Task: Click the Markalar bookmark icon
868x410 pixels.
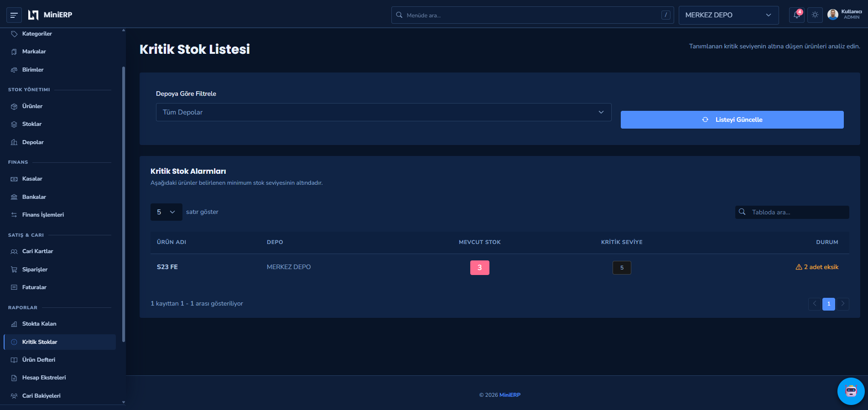Action: point(14,52)
